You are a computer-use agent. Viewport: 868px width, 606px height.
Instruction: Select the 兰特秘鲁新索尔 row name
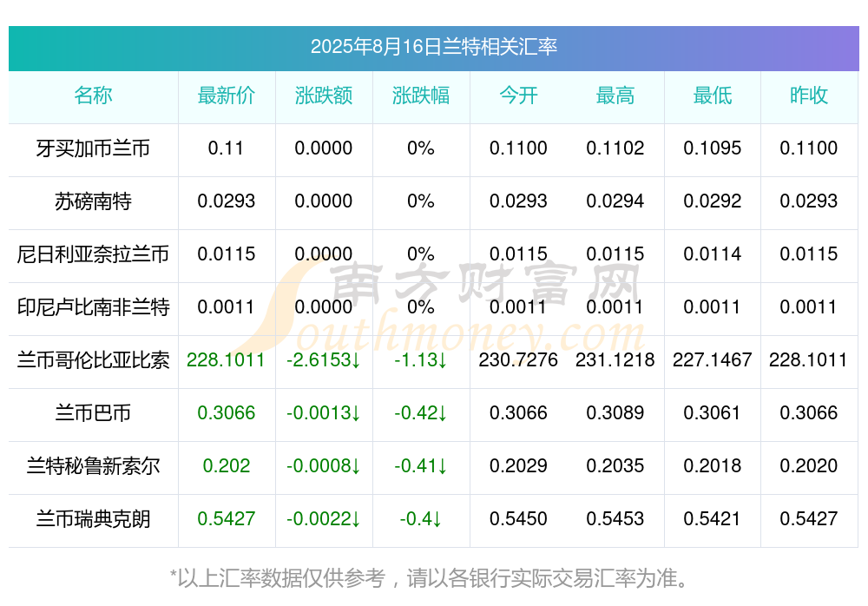tap(93, 466)
